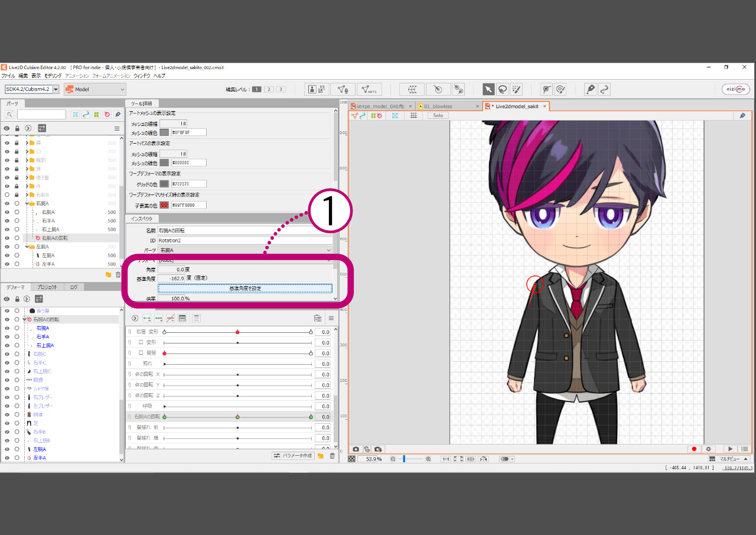The image size is (756, 535).
Task: Click the search icon in parts panel
Action: 9,114
